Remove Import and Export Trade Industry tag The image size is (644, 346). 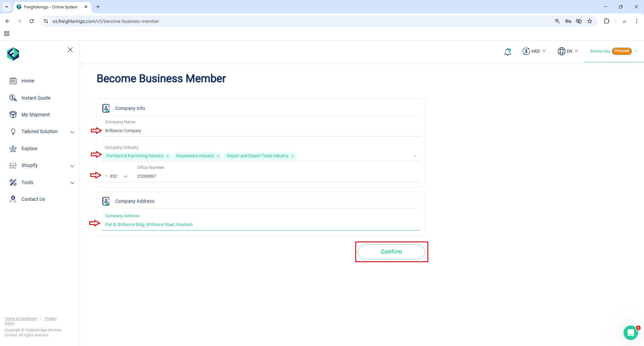[292, 156]
